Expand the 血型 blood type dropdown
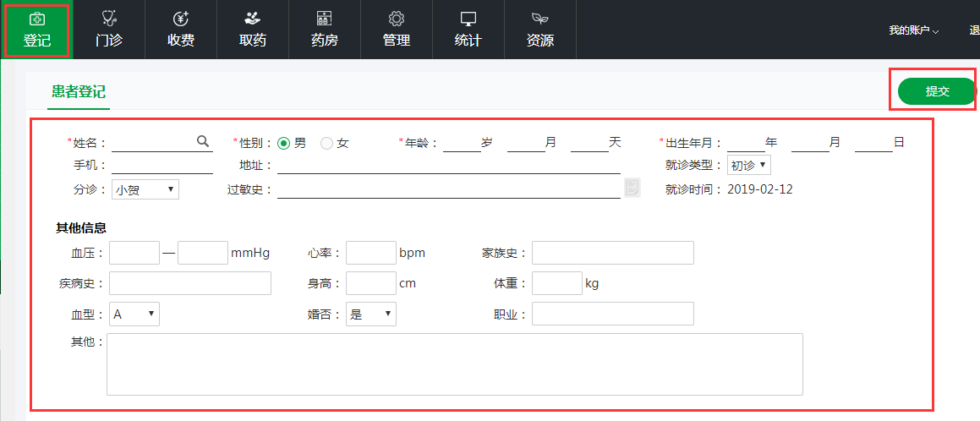The image size is (980, 421). pyautogui.click(x=134, y=314)
